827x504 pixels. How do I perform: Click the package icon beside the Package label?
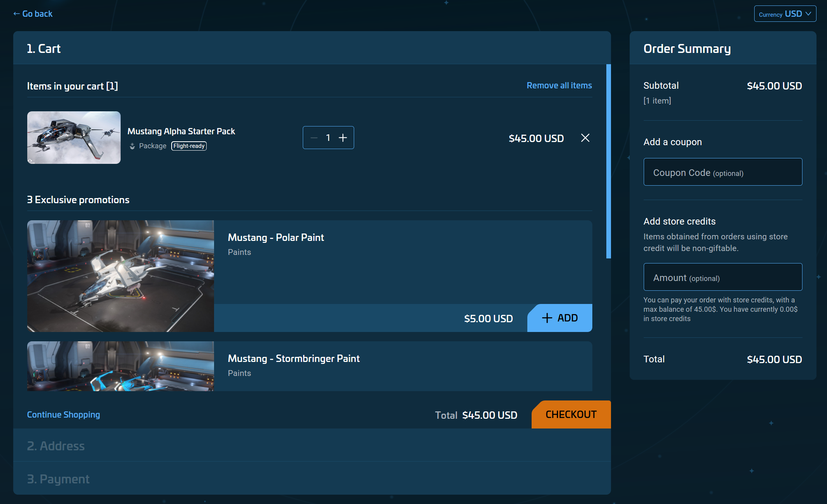click(x=132, y=146)
